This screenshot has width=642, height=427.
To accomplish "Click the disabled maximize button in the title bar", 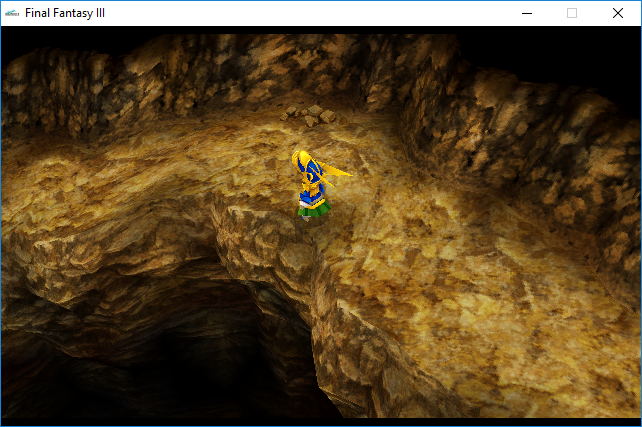I will point(572,13).
